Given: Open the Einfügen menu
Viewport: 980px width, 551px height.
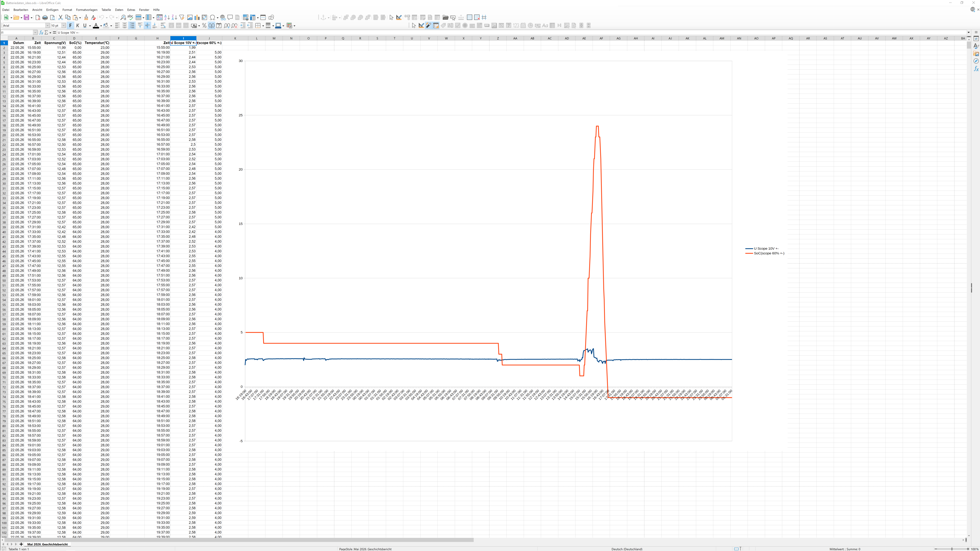Looking at the screenshot, I should coord(52,10).
